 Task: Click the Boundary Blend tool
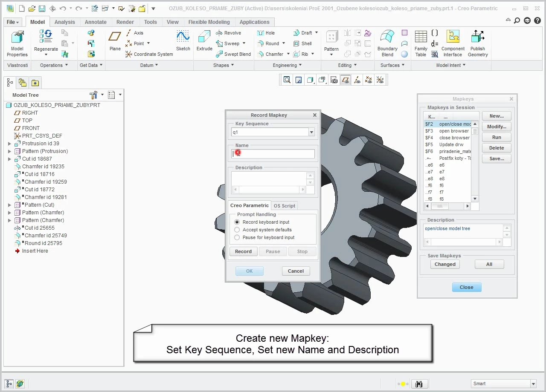387,43
